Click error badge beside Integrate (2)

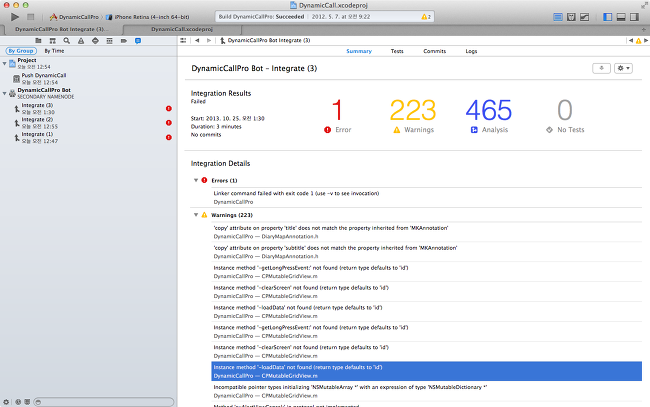169,123
